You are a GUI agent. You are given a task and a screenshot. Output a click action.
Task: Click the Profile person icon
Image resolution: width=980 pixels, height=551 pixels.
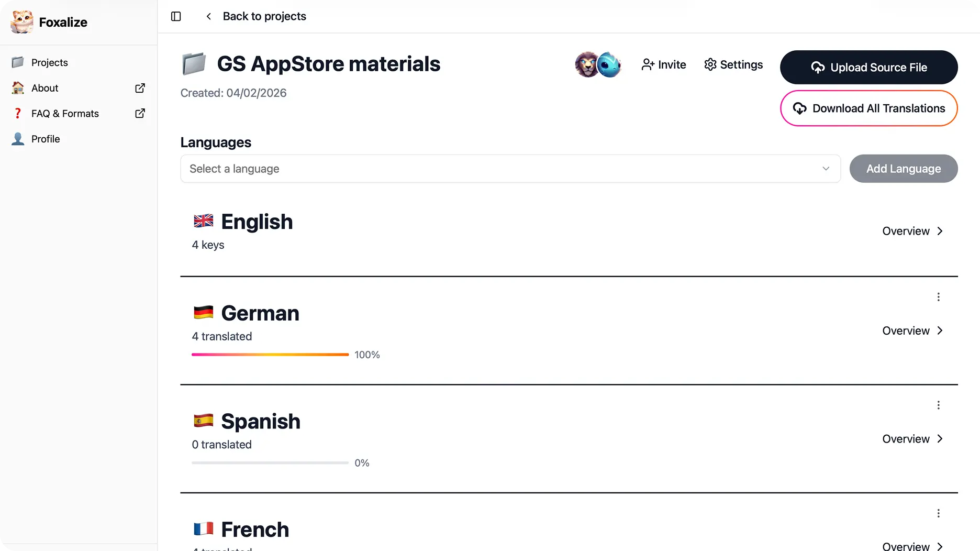pos(17,139)
